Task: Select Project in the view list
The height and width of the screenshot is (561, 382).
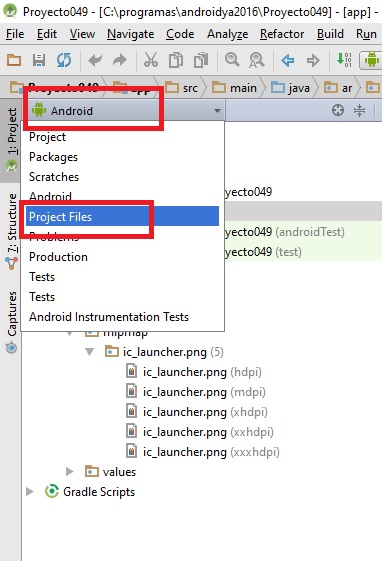Action: click(122, 137)
